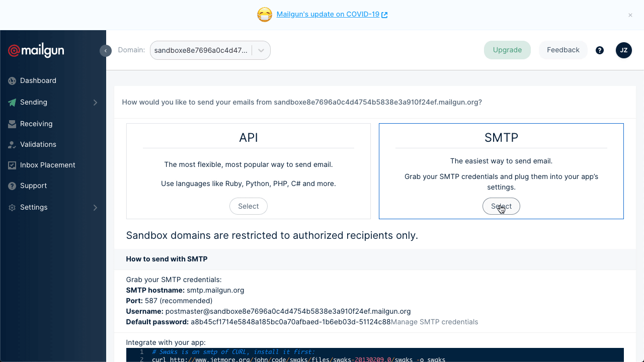Click the default password value
This screenshot has height=362, width=644.
point(291,322)
